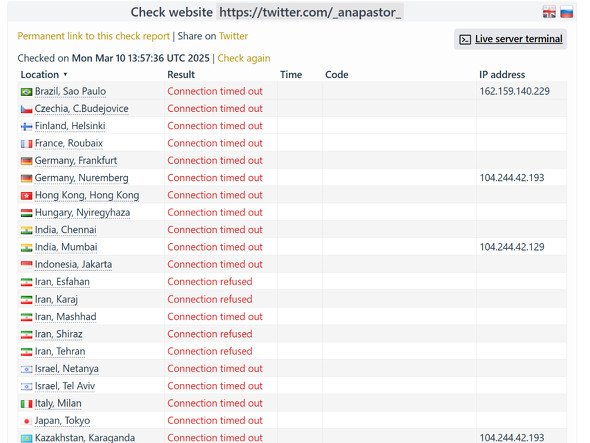Click the IP address column header
This screenshot has height=443, width=590.
502,75
